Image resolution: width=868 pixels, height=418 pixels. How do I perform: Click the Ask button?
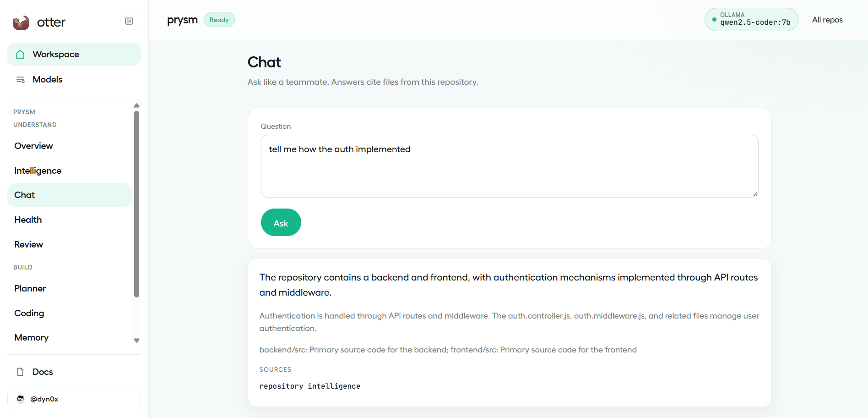281,222
